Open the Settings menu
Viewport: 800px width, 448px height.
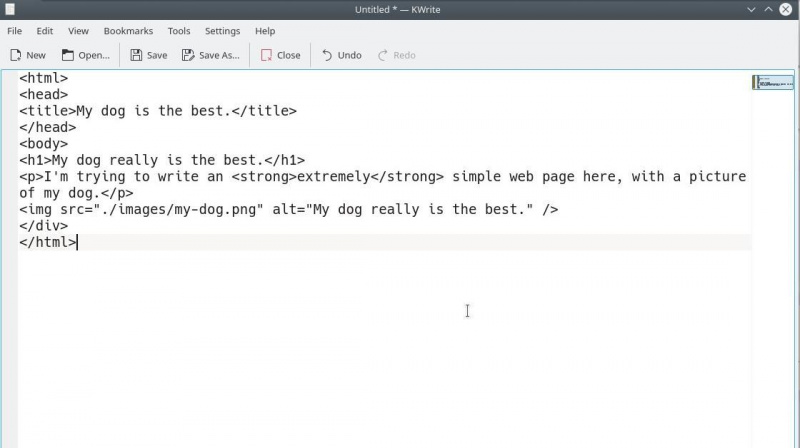click(222, 31)
